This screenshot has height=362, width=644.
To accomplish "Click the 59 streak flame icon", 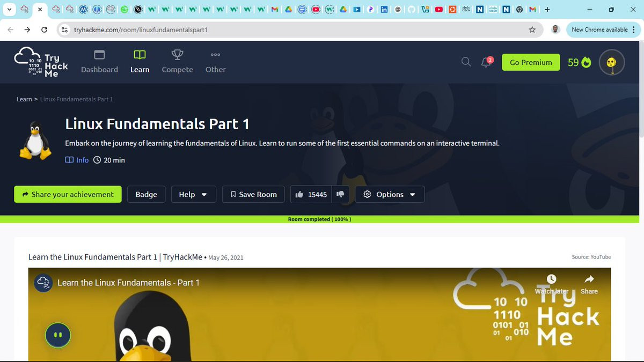I will tap(586, 63).
